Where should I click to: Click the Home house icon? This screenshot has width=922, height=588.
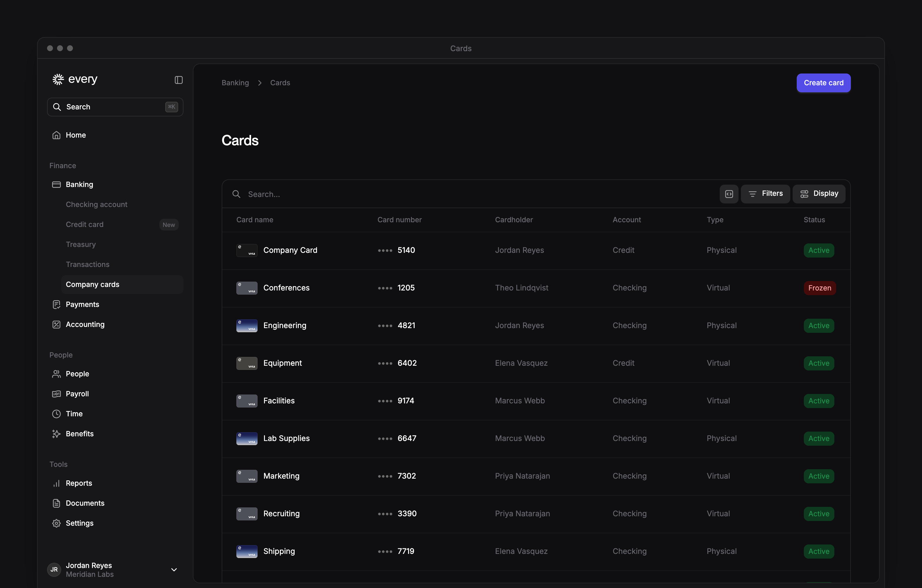[56, 135]
